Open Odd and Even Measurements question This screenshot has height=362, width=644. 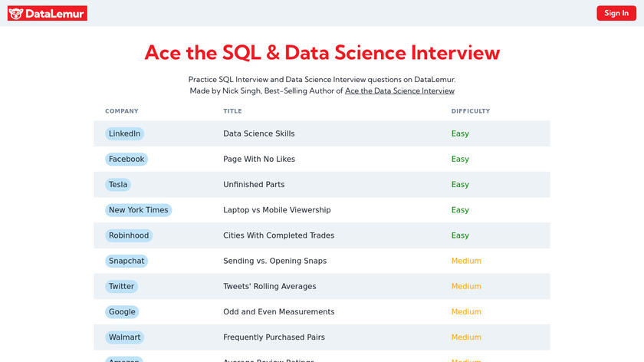pos(278,311)
